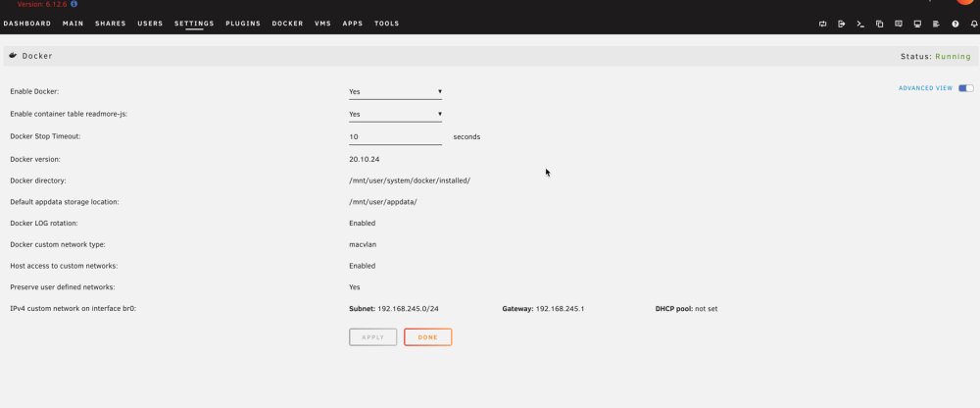Click the Done button

tap(428, 337)
